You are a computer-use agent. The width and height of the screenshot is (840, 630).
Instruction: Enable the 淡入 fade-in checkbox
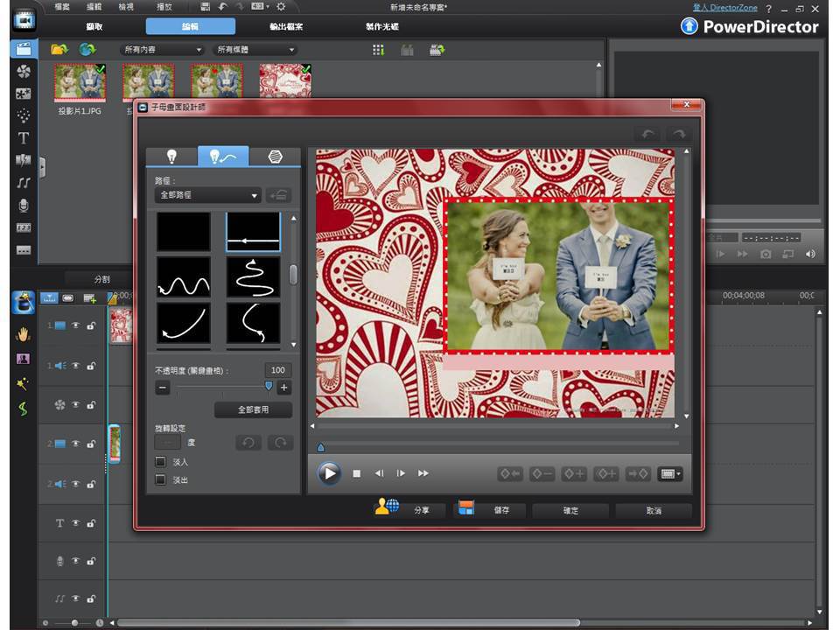coord(160,461)
